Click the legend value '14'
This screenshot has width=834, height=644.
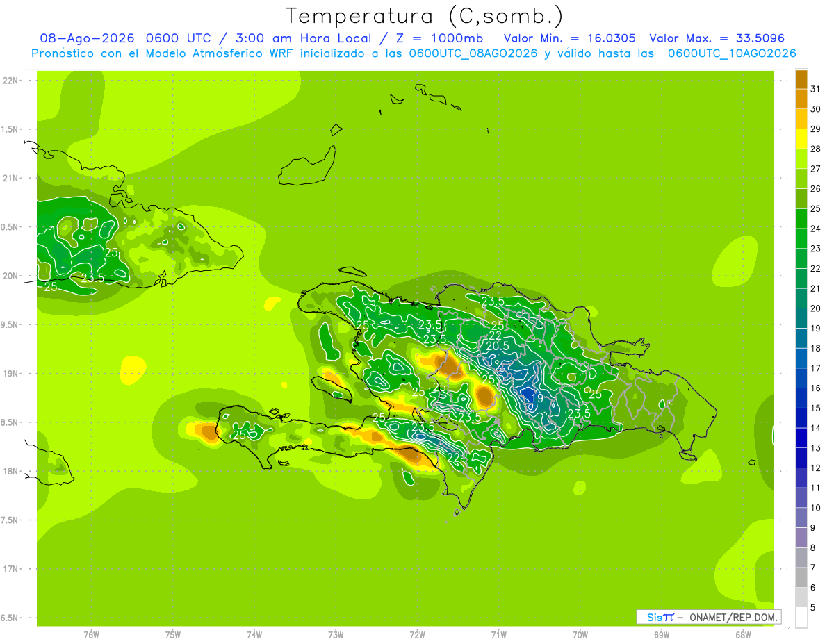coord(815,428)
